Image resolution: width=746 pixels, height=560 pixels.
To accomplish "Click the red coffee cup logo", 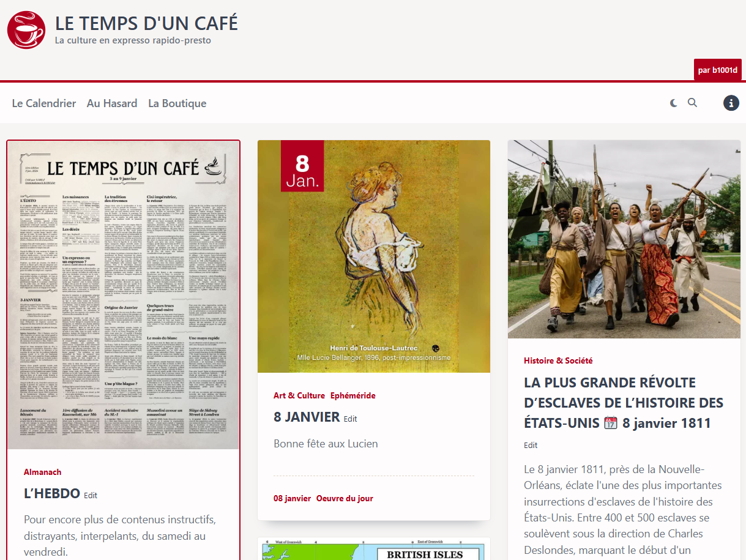I will pyautogui.click(x=26, y=30).
